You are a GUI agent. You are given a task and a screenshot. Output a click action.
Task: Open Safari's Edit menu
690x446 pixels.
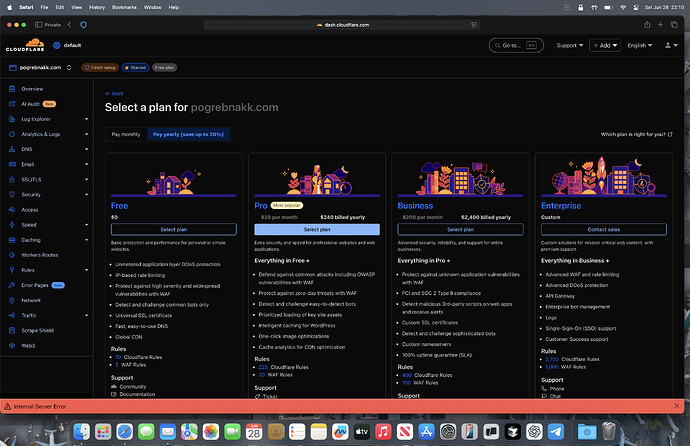60,7
